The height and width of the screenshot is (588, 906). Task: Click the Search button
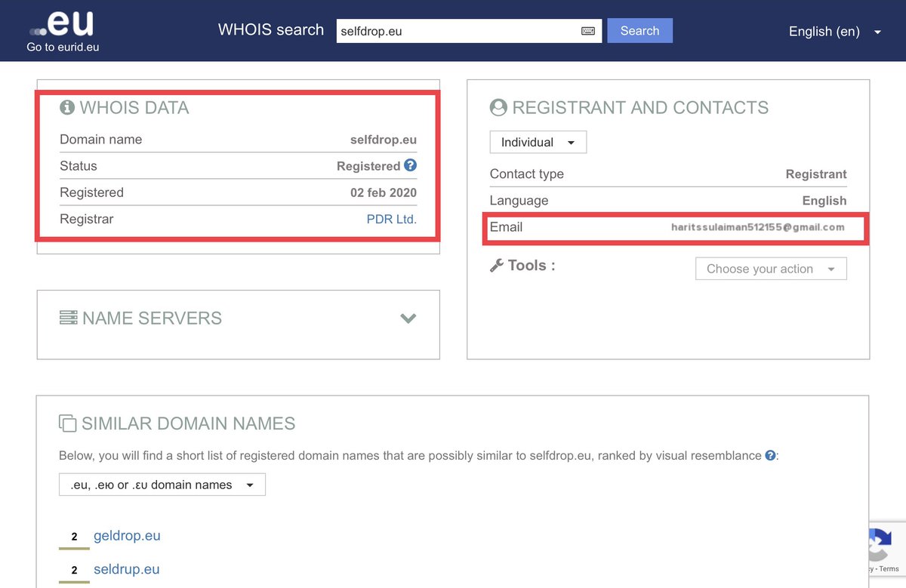[640, 31]
